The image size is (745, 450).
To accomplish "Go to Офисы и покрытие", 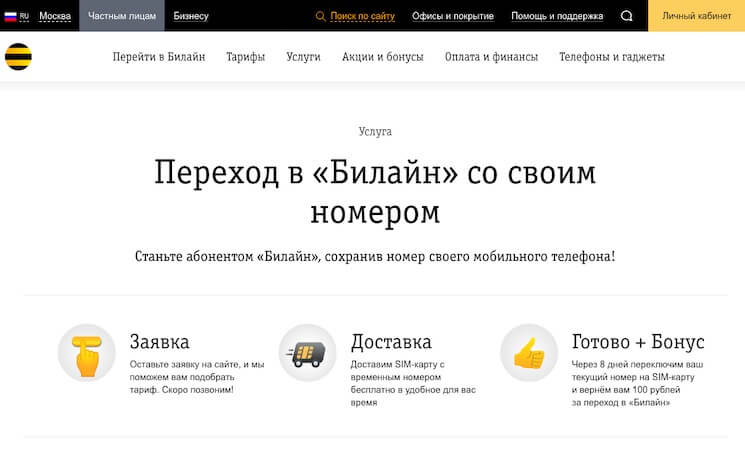I will pos(453,16).
